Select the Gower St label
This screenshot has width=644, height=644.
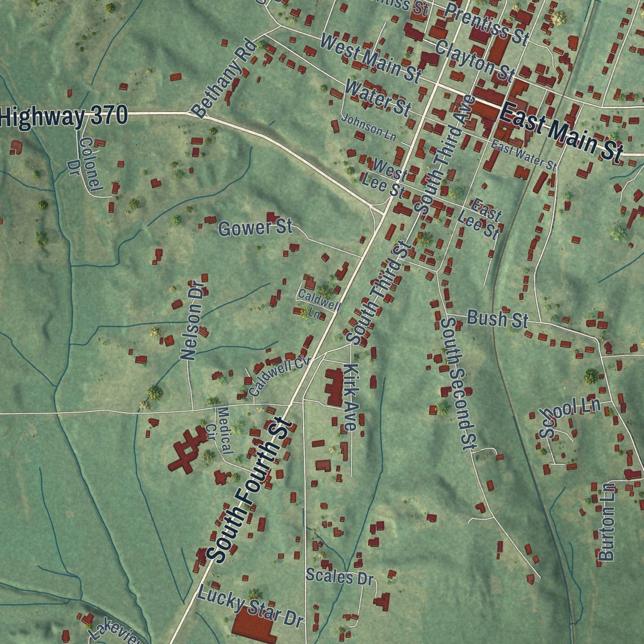pyautogui.click(x=255, y=229)
